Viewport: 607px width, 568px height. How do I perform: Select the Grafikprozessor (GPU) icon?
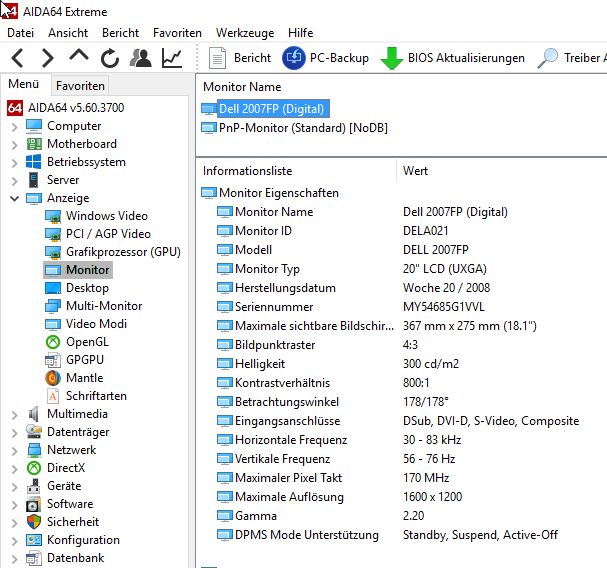tap(53, 252)
